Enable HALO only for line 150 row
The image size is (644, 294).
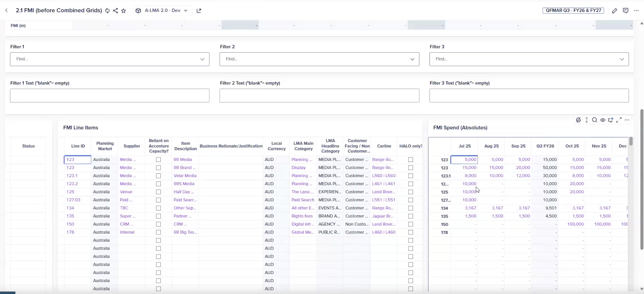tap(411, 224)
